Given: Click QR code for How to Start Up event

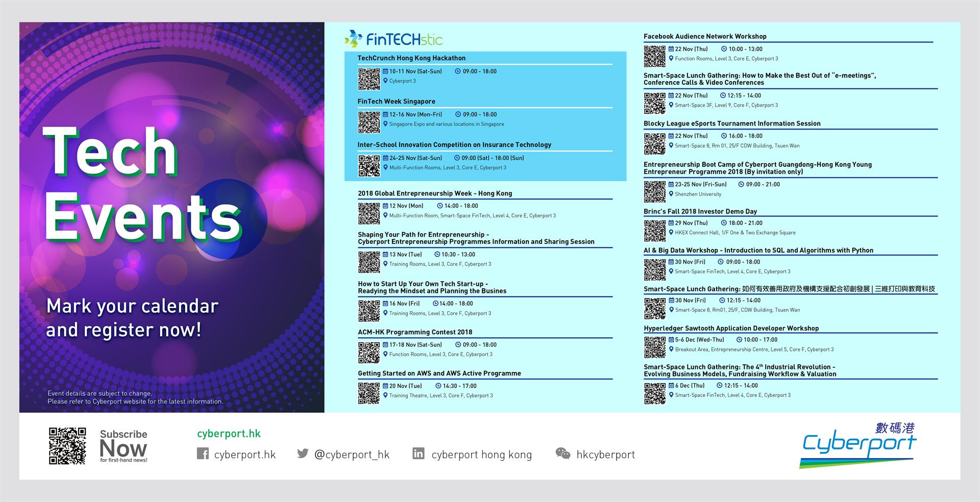Looking at the screenshot, I should 369,311.
